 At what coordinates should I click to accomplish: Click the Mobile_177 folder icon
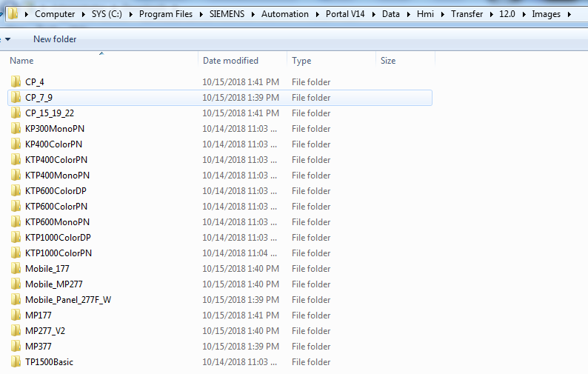pos(16,268)
